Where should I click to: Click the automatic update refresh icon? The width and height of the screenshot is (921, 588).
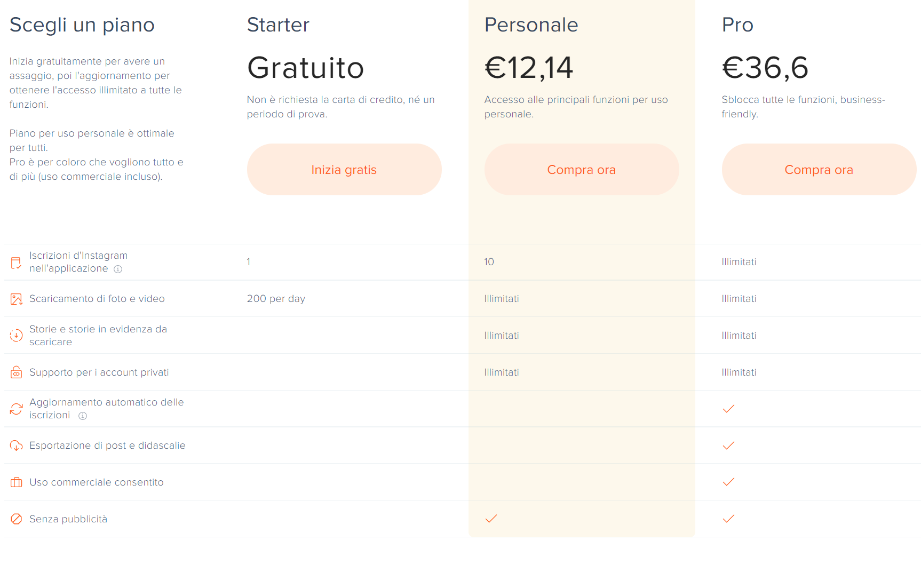click(x=16, y=409)
